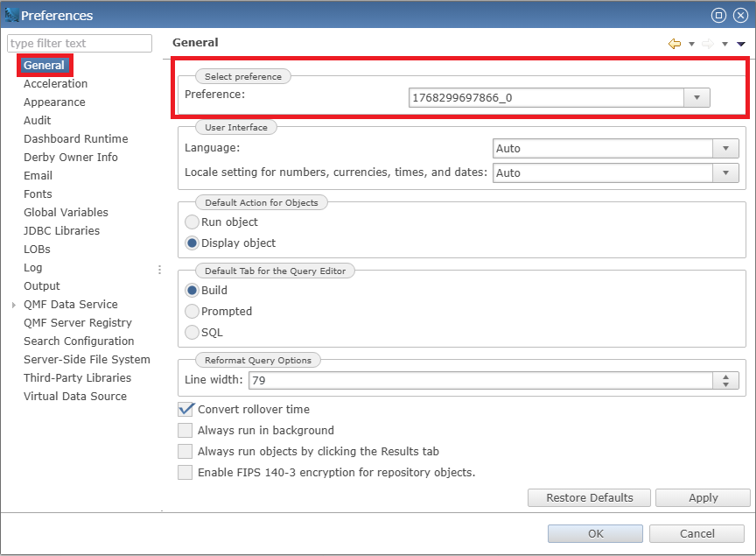Select General in the preferences tree
The image size is (756, 556).
pos(44,65)
